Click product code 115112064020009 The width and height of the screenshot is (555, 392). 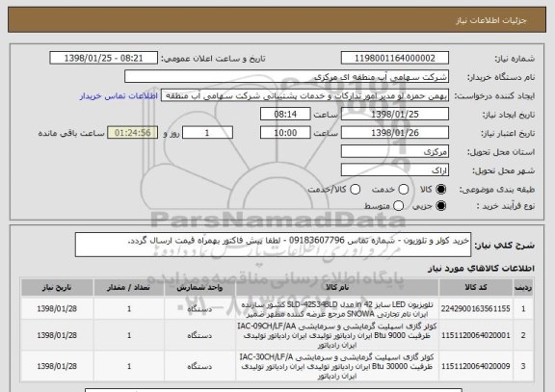tap(476, 367)
